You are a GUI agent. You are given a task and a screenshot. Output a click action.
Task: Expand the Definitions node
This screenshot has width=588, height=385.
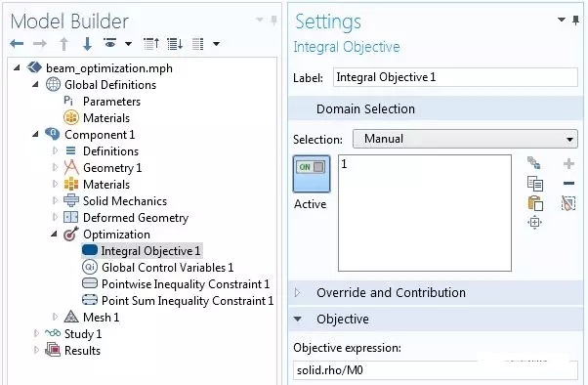point(55,150)
